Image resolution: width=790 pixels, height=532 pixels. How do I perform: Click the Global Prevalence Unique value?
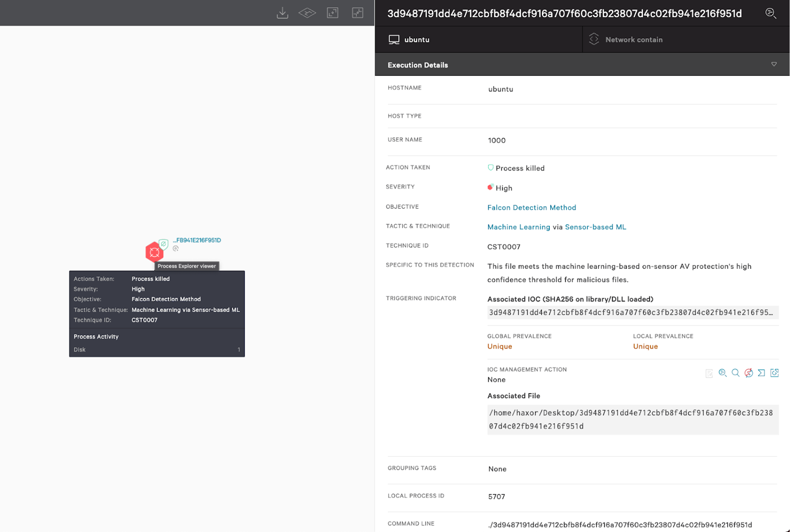[499, 346]
